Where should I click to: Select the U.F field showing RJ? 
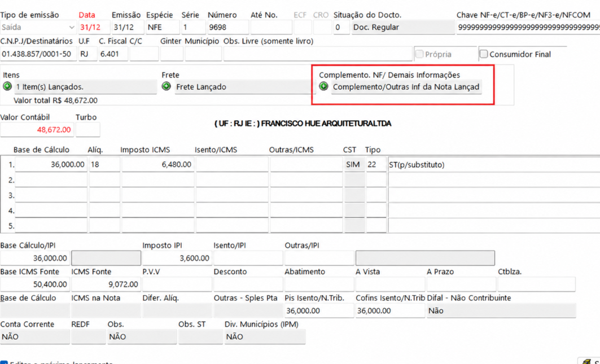click(87, 54)
